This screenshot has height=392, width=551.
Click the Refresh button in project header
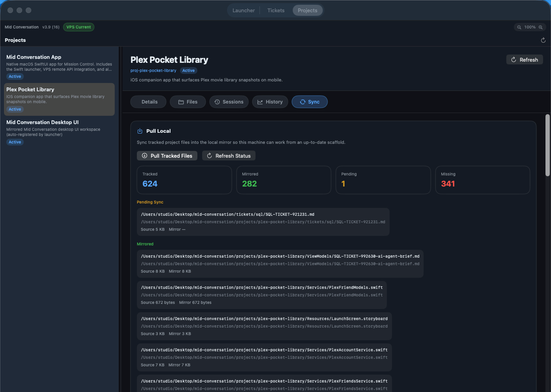pos(524,60)
